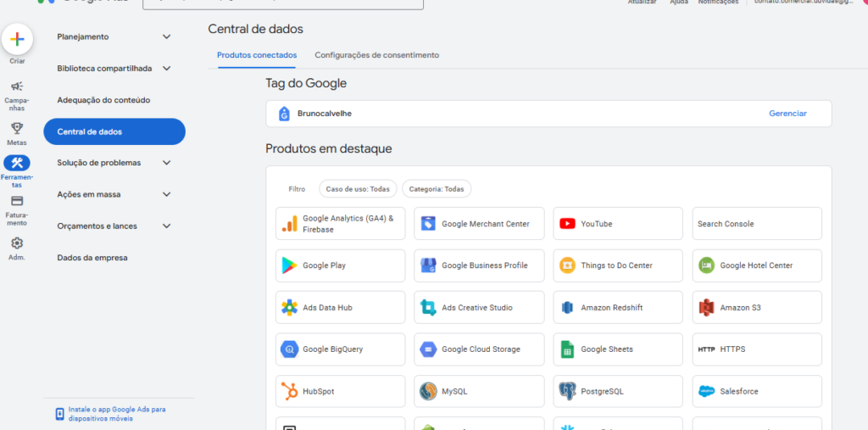This screenshot has height=430, width=868.
Task: Expand the Planejamento chevron
Action: [x=167, y=36]
